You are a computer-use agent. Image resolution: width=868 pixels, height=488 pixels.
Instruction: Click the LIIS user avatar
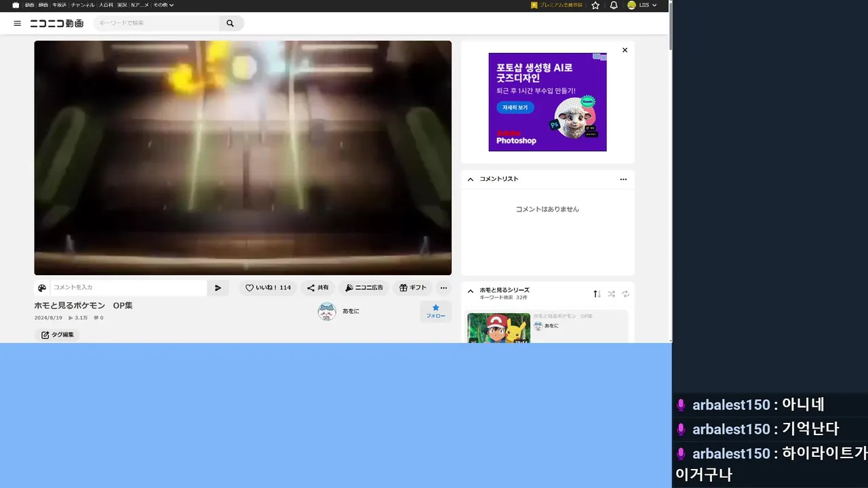(632, 5)
